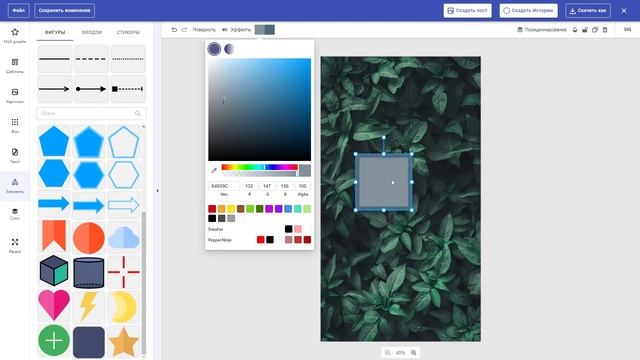Click the alpha opacity slider
640x360 pixels.
click(x=259, y=174)
